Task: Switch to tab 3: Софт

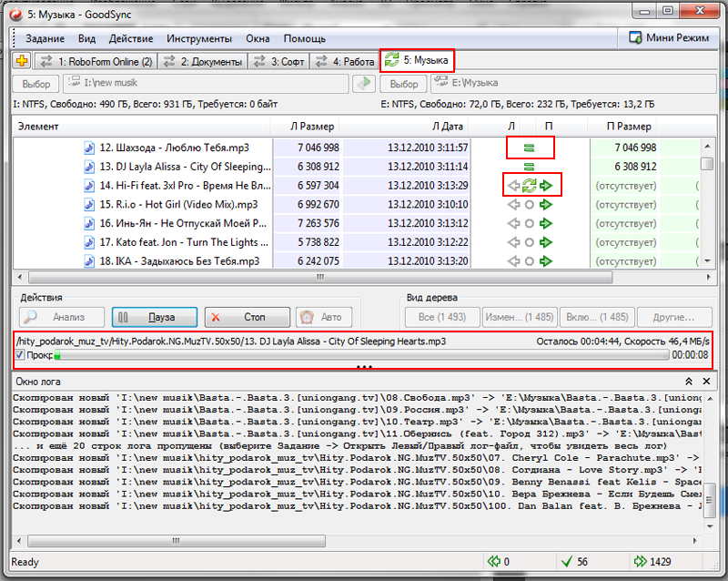Action: tap(278, 61)
